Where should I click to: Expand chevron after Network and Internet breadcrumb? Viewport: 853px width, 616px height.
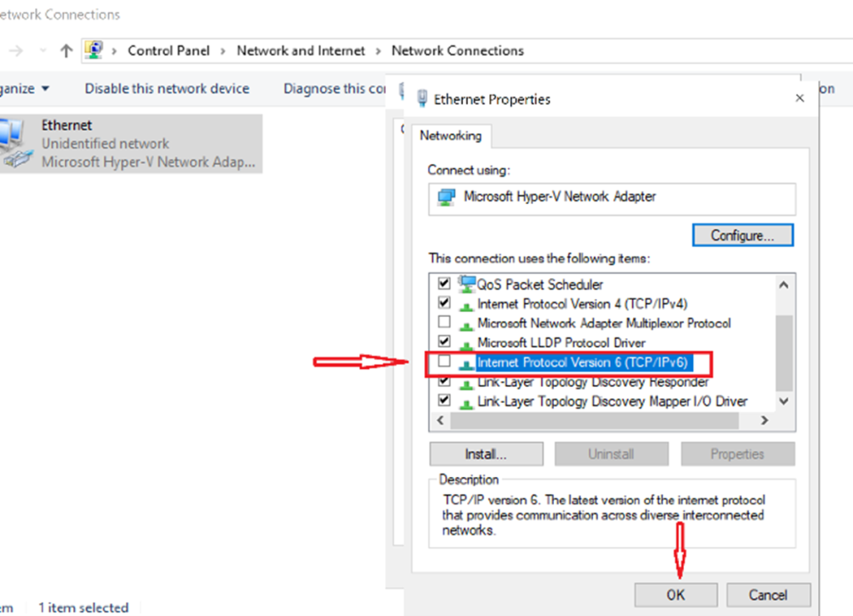pos(378,51)
